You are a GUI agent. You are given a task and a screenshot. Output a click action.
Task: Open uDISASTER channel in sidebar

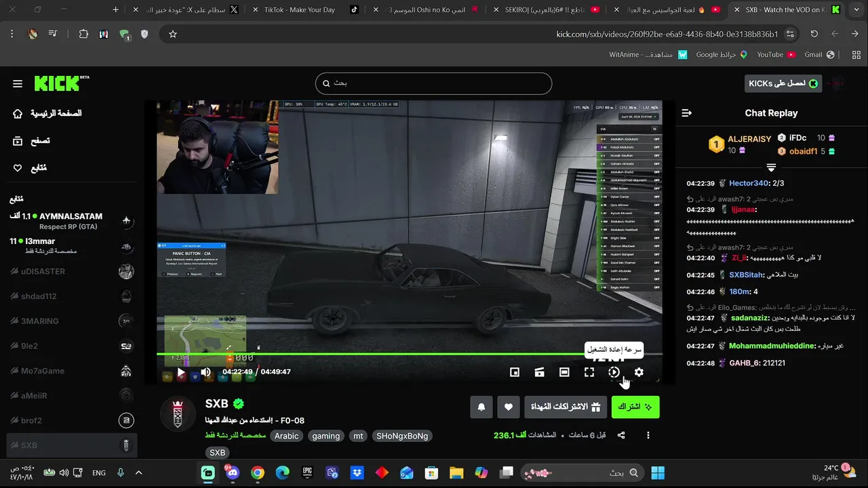pos(71,271)
